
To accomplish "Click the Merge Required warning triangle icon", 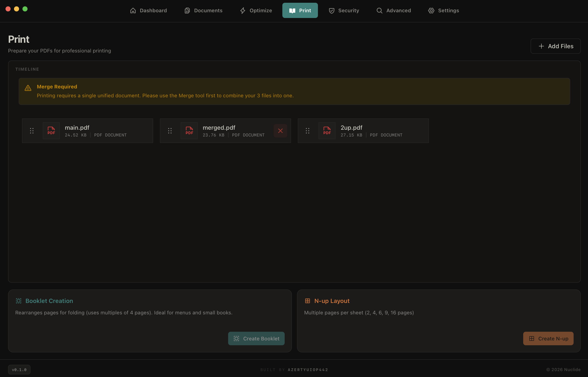I will [28, 88].
